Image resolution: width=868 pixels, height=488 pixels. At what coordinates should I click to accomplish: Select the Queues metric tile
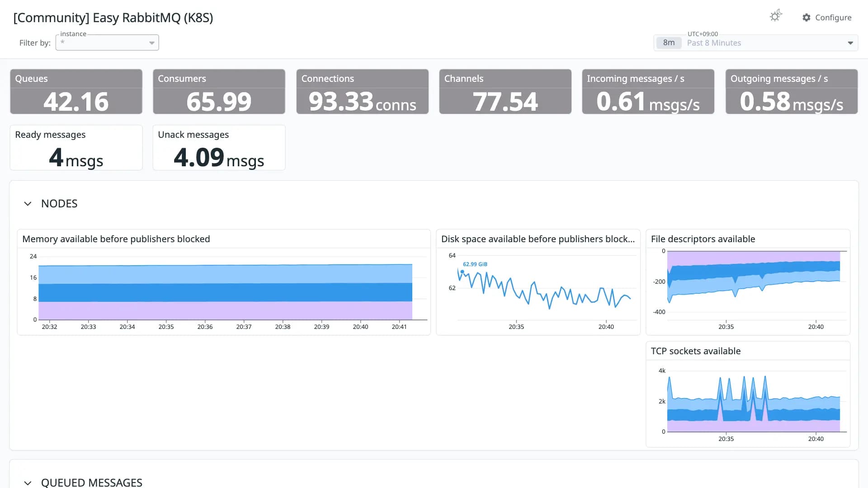point(76,91)
